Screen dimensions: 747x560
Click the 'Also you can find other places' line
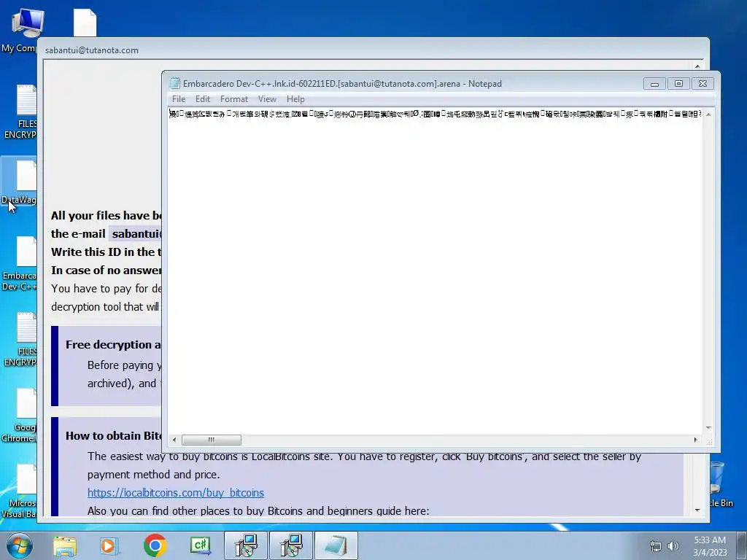[x=258, y=511]
